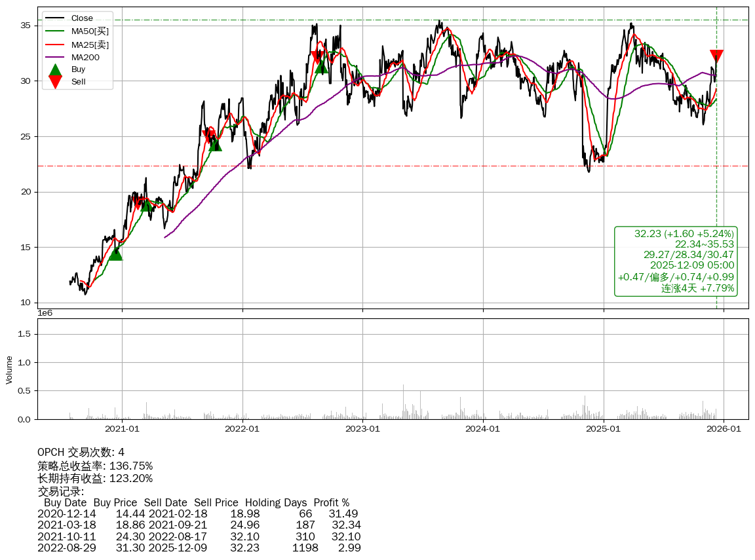
Task: Select the first Buy marker near December 2020
Action: (115, 253)
